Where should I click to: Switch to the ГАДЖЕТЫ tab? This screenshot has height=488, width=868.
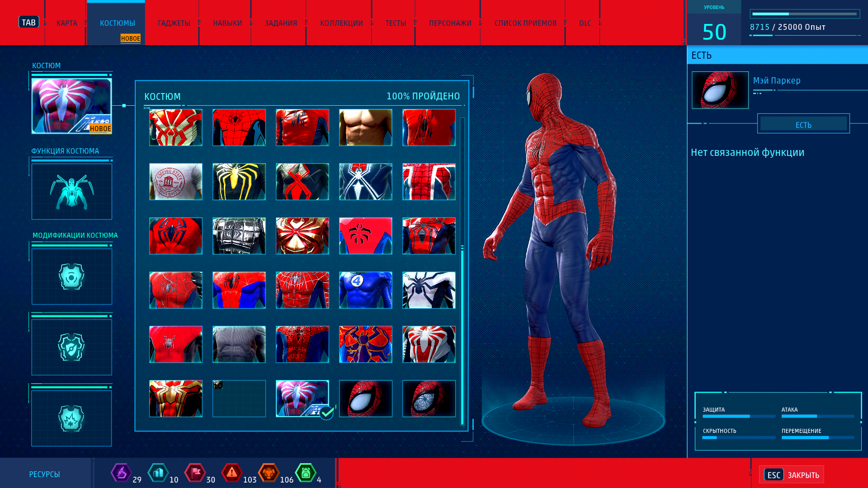click(174, 23)
